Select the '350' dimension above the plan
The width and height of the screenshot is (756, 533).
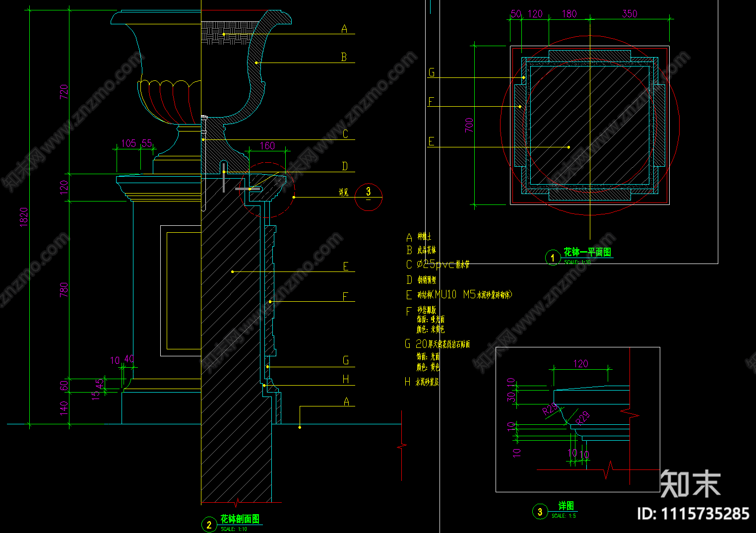[630, 14]
